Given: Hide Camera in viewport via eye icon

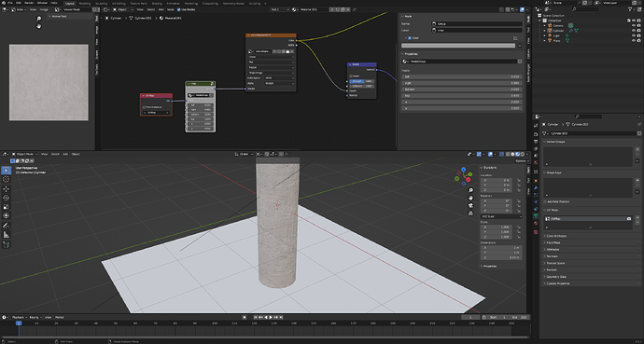Looking at the screenshot, I should coord(634,25).
